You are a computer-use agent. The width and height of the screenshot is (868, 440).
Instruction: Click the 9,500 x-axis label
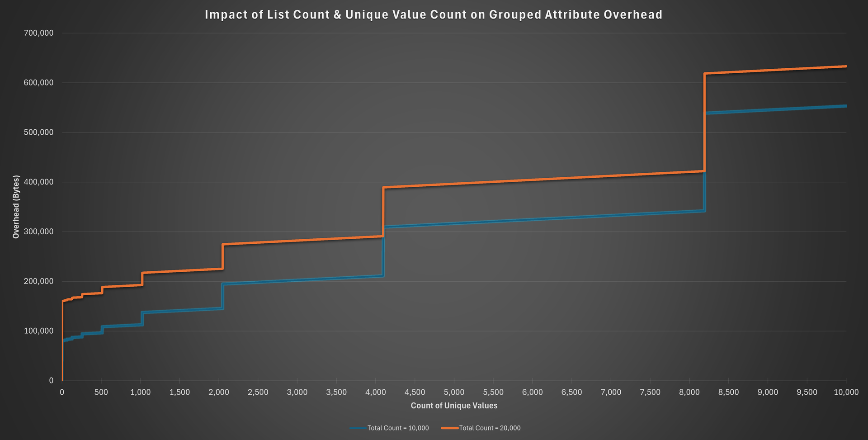[x=807, y=392]
